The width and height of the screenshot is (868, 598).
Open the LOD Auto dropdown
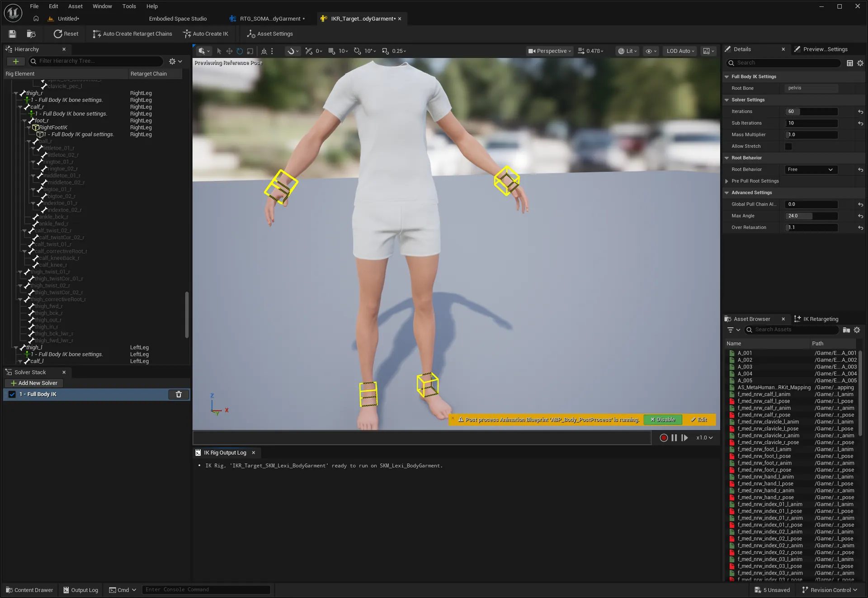pos(680,51)
